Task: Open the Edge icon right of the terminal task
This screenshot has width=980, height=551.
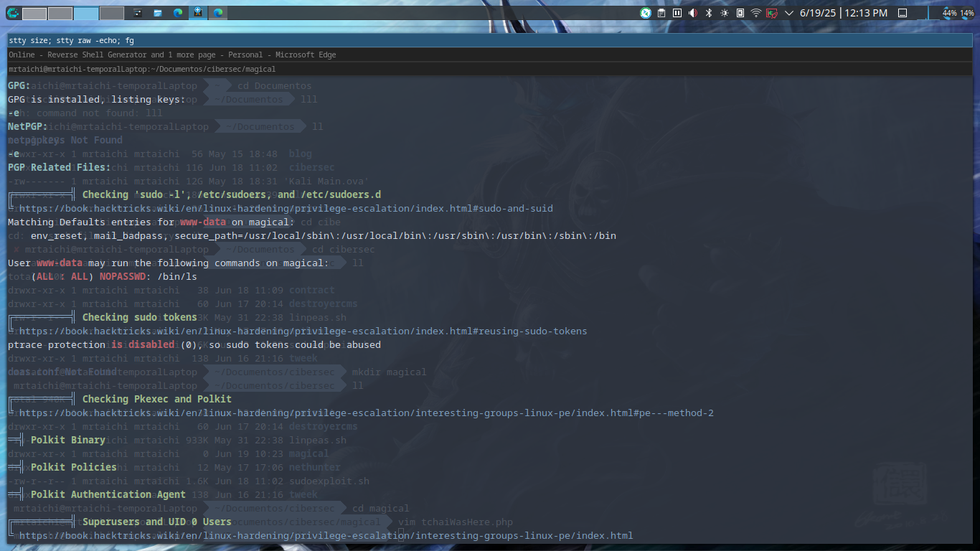Action: 218,13
